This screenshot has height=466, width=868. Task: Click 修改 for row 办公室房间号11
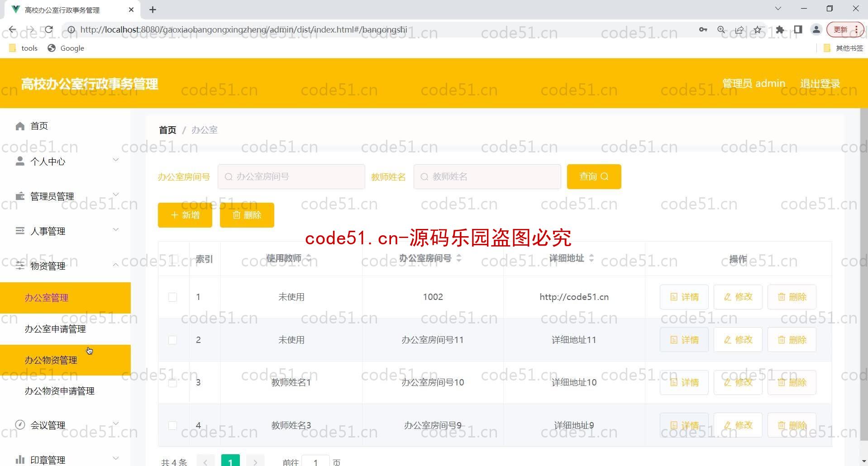[x=738, y=339]
